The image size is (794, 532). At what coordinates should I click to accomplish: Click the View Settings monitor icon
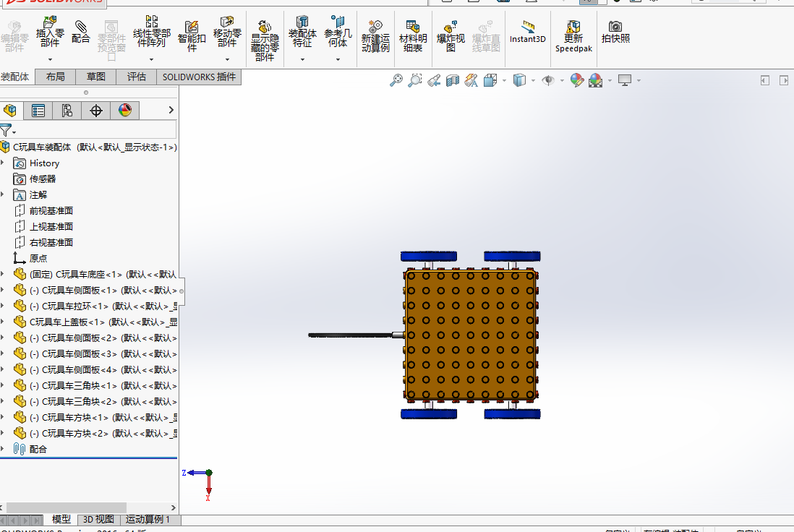click(x=625, y=80)
